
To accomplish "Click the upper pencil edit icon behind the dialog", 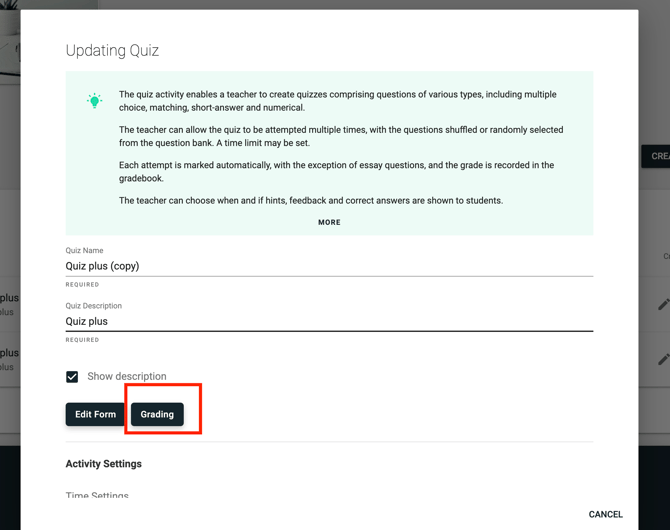I will pyautogui.click(x=664, y=304).
